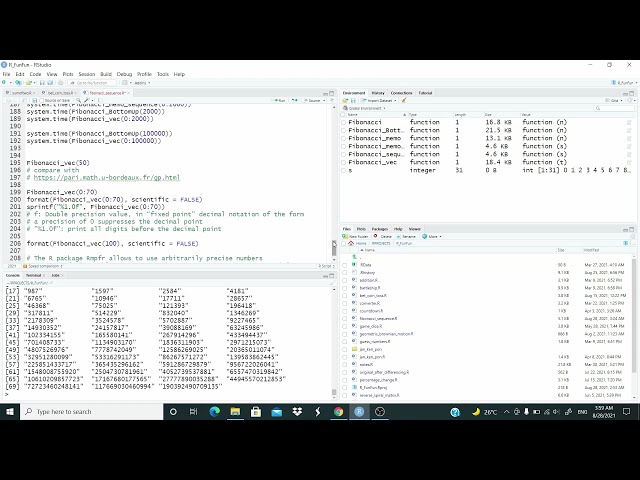640x480 pixels.
Task: Click the Go to file/function input field
Action: [92, 83]
